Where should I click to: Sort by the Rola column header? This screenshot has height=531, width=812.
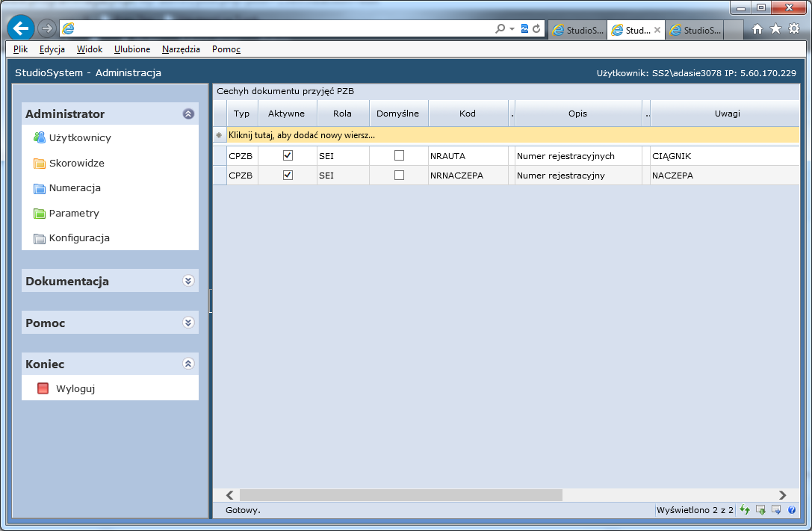(x=343, y=114)
